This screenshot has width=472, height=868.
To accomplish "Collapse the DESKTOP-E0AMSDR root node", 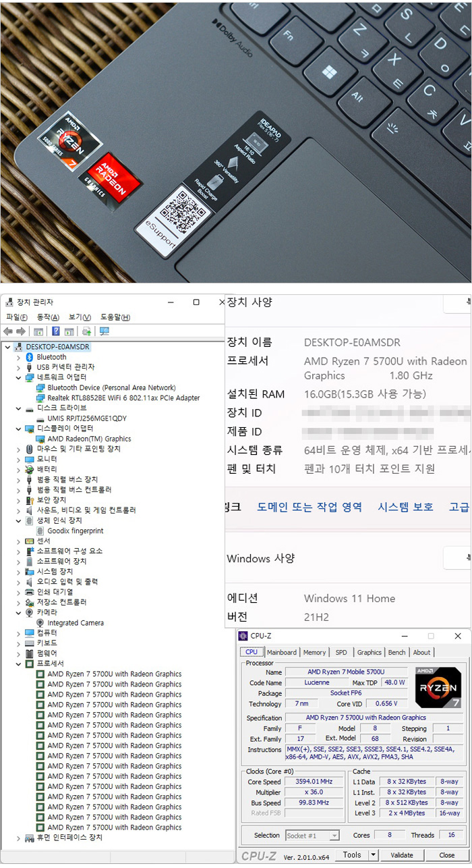I will (7, 347).
